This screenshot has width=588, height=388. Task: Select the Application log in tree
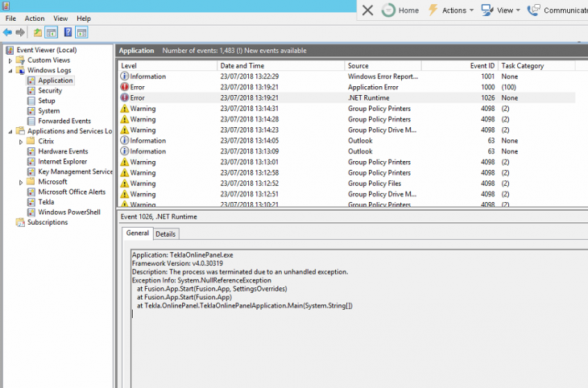[x=55, y=80]
